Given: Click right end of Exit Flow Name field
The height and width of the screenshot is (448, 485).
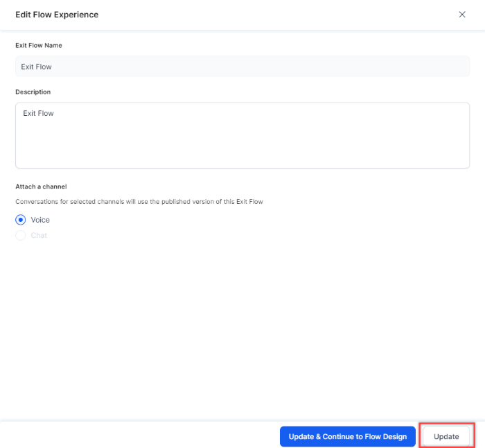Looking at the screenshot, I should (457, 67).
